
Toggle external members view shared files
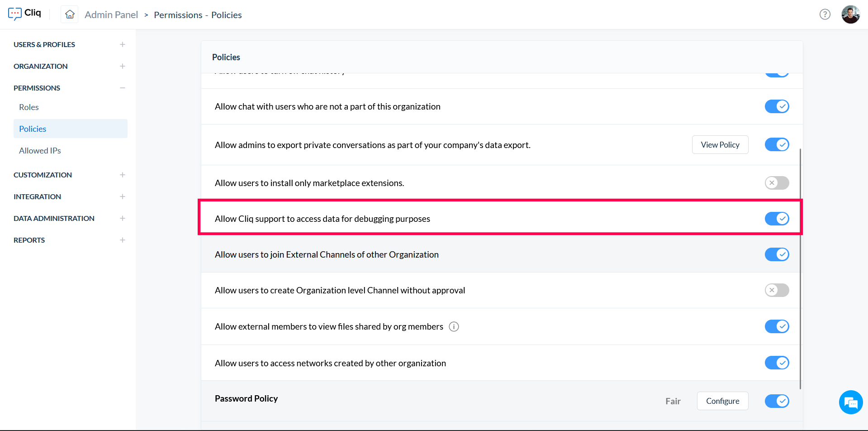click(x=777, y=326)
